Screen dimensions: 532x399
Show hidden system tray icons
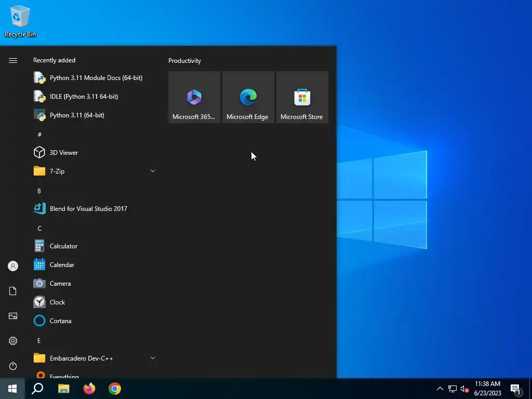click(440, 389)
